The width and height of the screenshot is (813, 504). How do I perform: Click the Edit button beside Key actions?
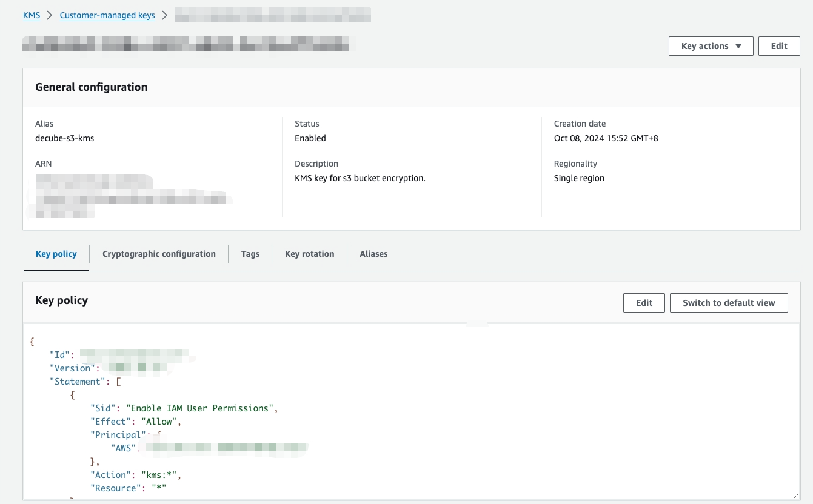tap(779, 46)
